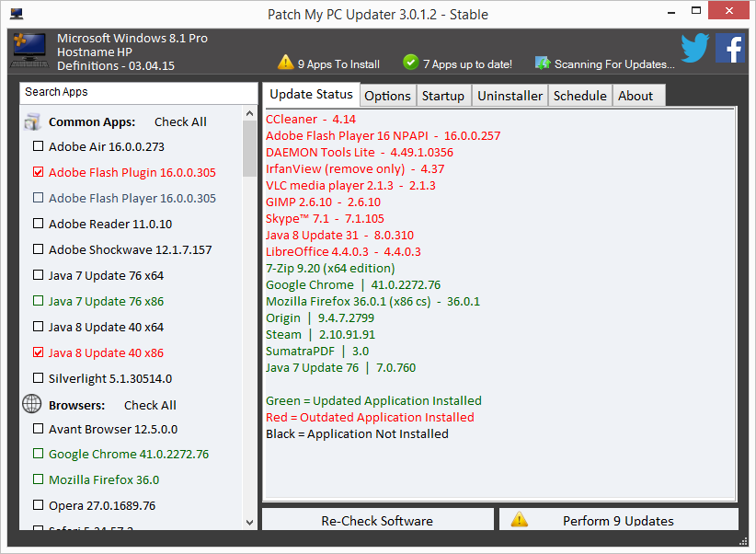The height and width of the screenshot is (554, 756).
Task: Select Mozilla Firefox 36.0 checkbox
Action: pyautogui.click(x=38, y=479)
